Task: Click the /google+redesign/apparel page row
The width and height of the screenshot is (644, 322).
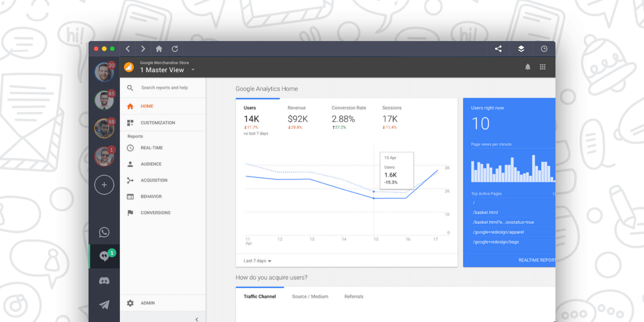Action: coord(498,232)
